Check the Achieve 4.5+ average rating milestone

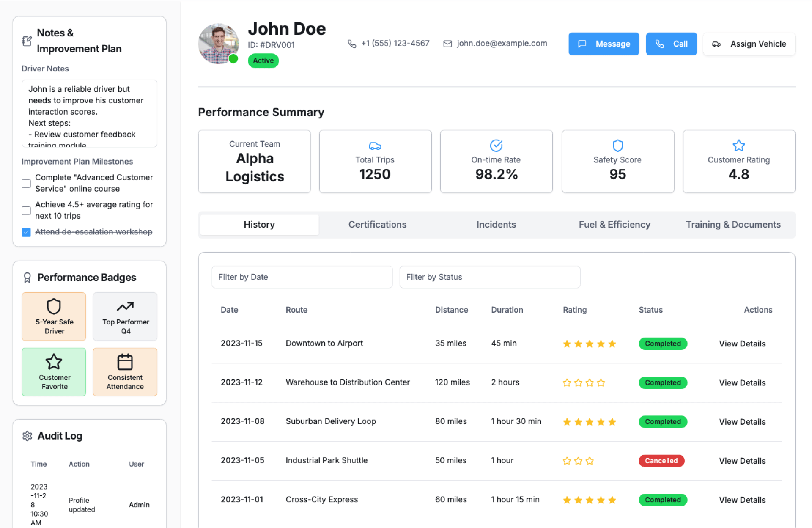pyautogui.click(x=26, y=210)
